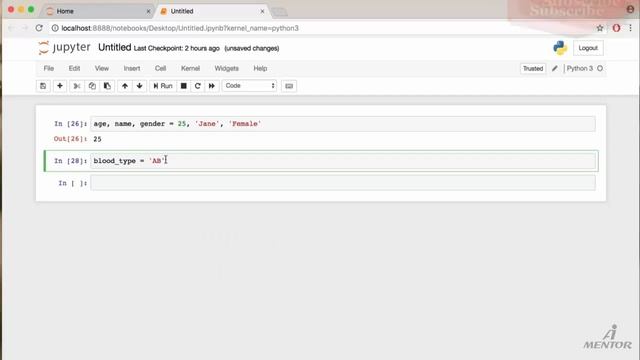Click the cell containing age, name, gender
640x360 pixels.
point(343,124)
